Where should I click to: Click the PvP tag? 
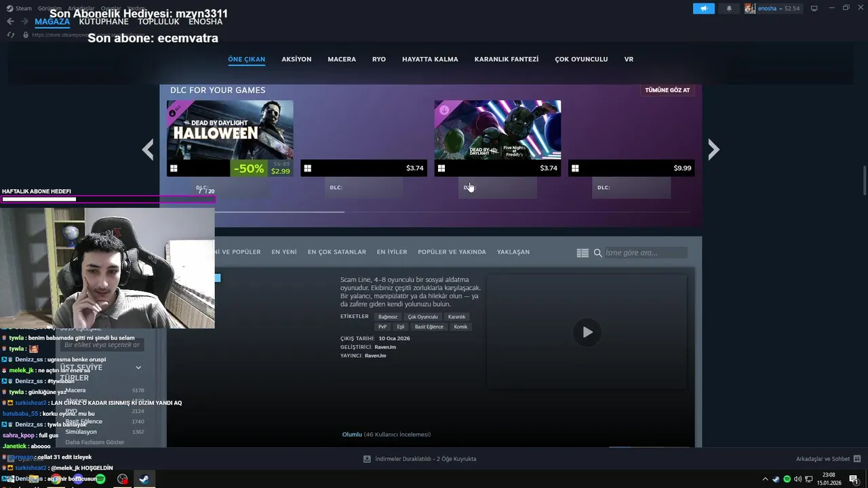[x=382, y=327]
